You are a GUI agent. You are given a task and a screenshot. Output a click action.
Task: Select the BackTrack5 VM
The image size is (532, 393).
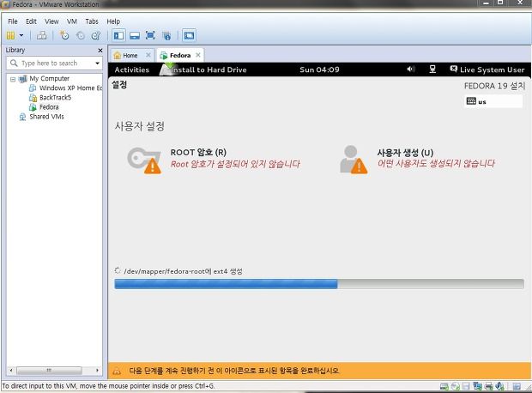pyautogui.click(x=55, y=98)
